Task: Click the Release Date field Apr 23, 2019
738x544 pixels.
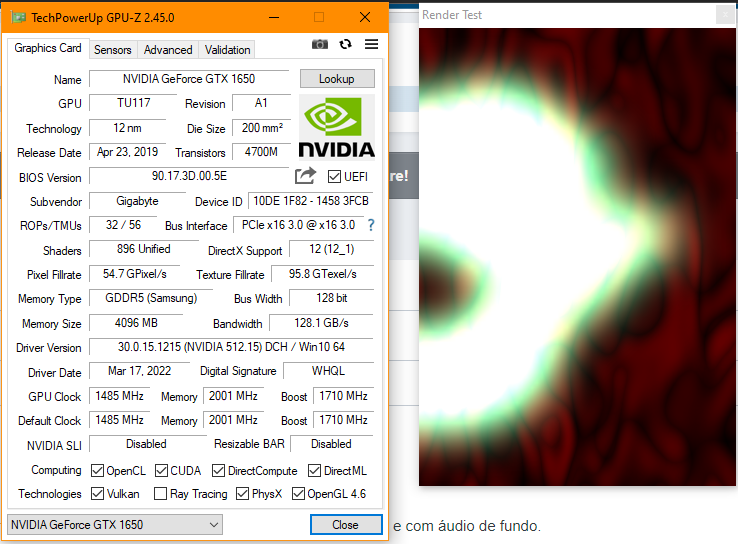Action: tap(128, 152)
